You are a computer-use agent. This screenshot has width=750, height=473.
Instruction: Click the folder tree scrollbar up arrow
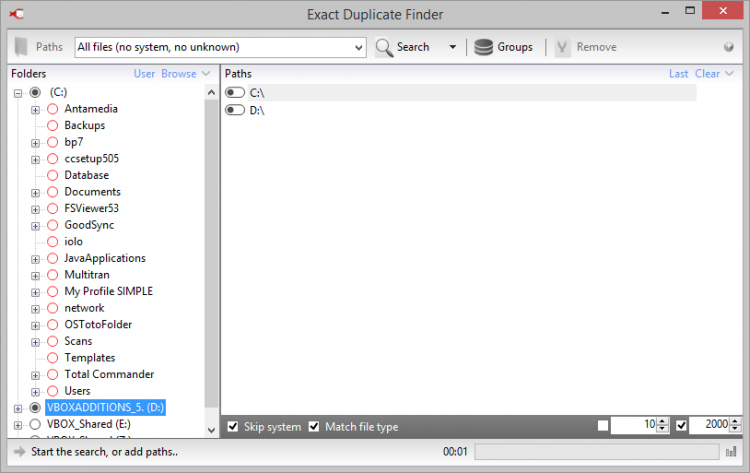pos(211,93)
